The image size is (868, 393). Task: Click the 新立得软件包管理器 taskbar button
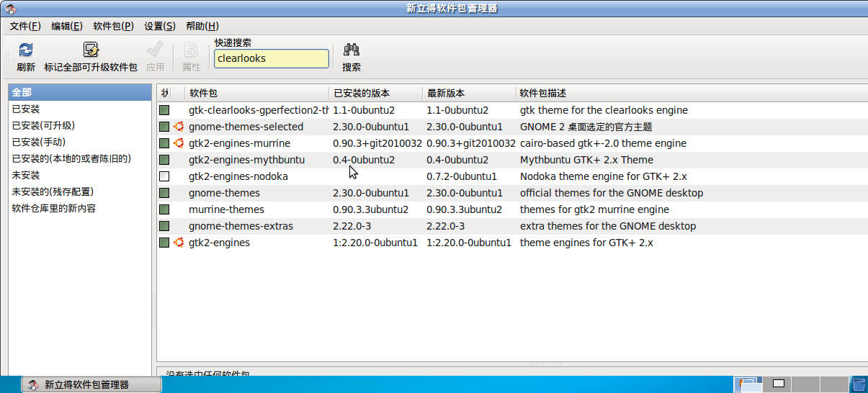pyautogui.click(x=91, y=384)
